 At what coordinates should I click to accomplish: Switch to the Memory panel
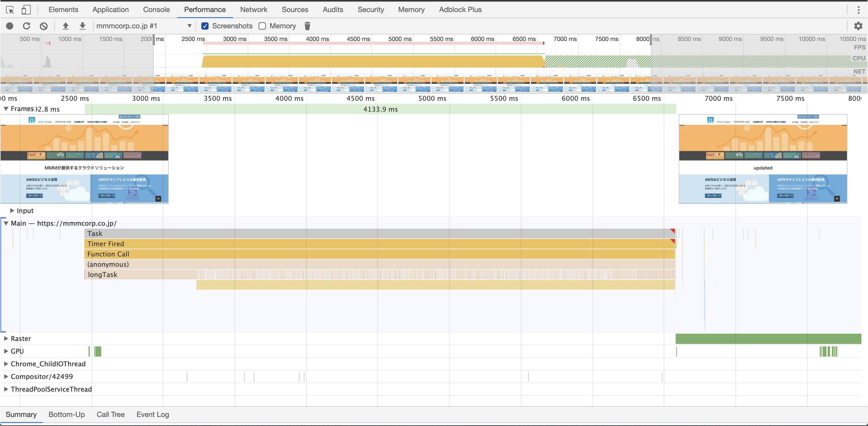411,9
